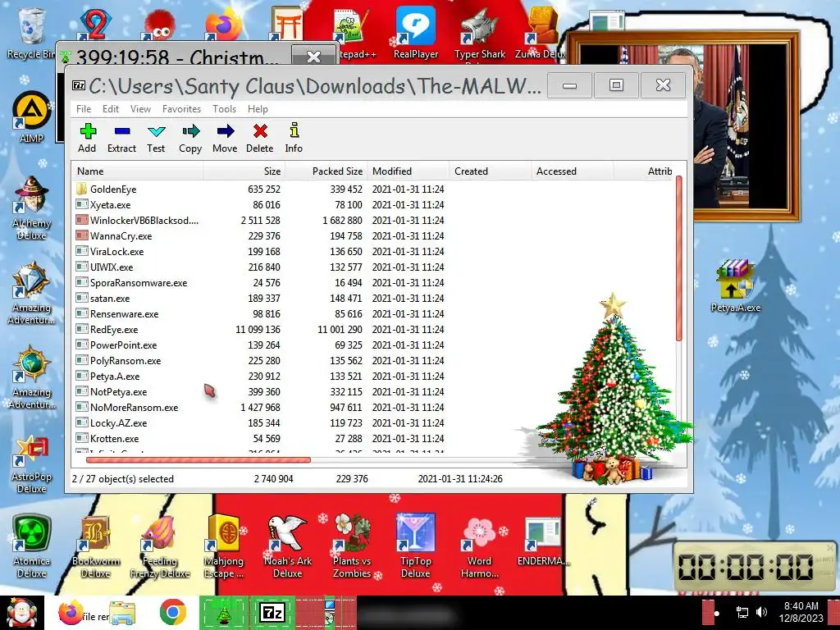Click the horizontal scrollbar of the file list
Viewport: 840px width, 630px height.
pyautogui.click(x=199, y=459)
